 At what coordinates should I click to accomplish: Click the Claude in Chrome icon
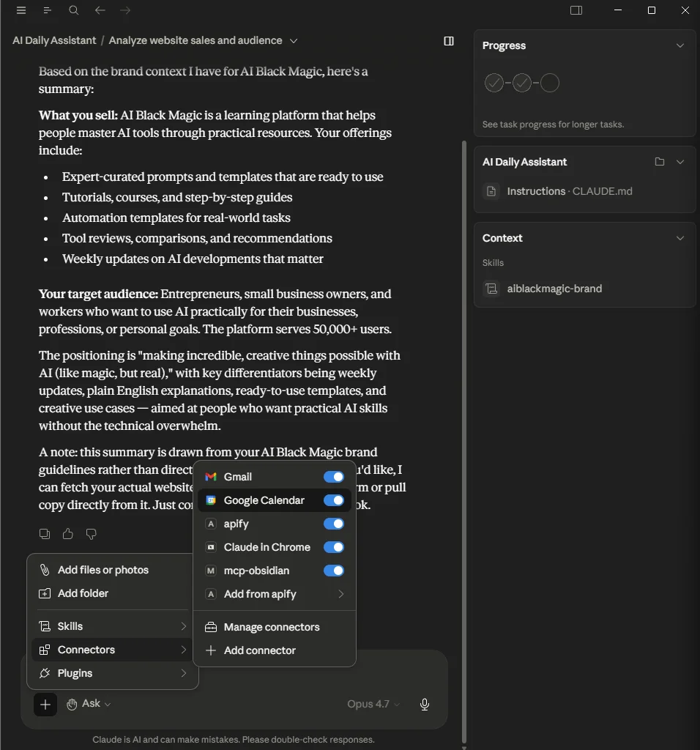click(x=211, y=547)
